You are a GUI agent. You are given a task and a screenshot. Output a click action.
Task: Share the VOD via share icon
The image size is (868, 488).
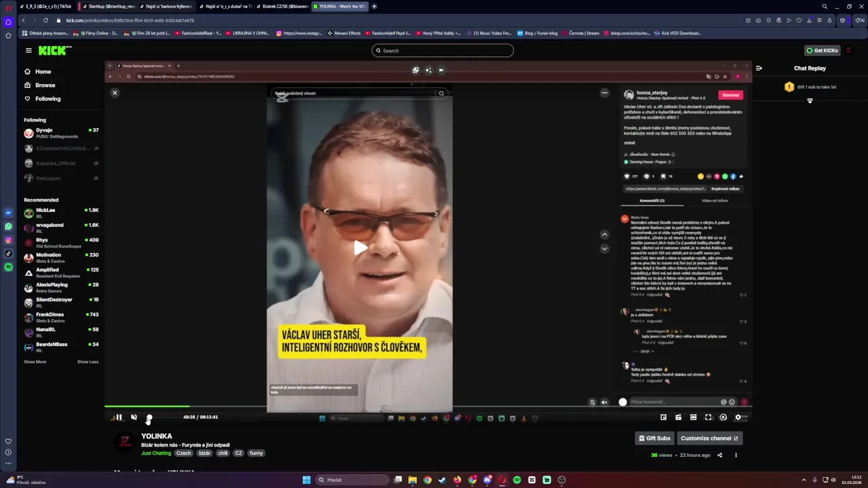[x=720, y=455]
